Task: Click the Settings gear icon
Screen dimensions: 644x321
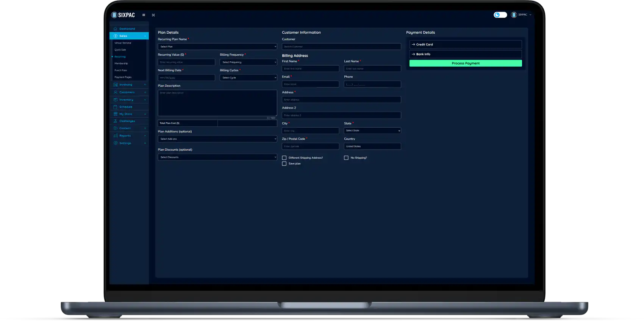Action: coord(116,143)
